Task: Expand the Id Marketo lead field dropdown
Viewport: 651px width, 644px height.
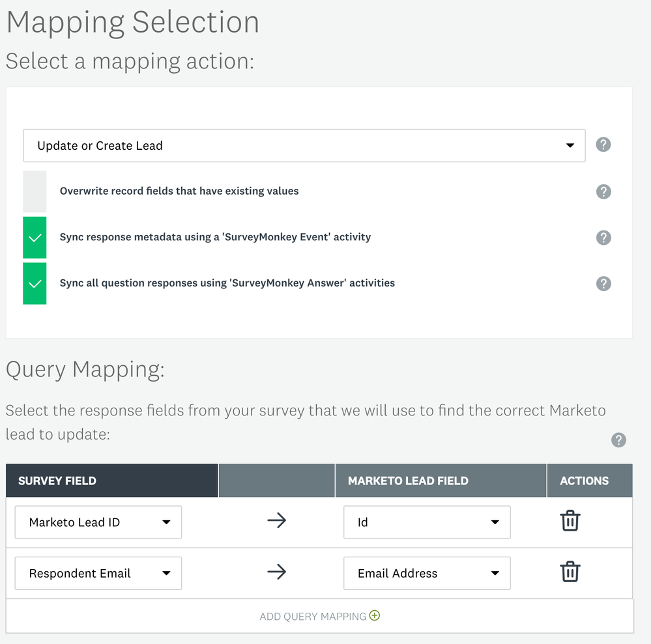Action: tap(427, 522)
